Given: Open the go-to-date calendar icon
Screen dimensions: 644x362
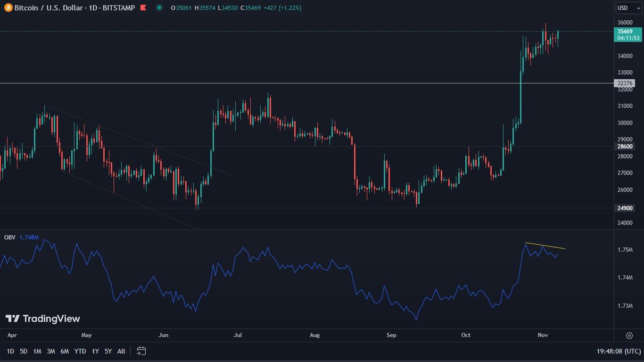Looking at the screenshot, I should [141, 351].
